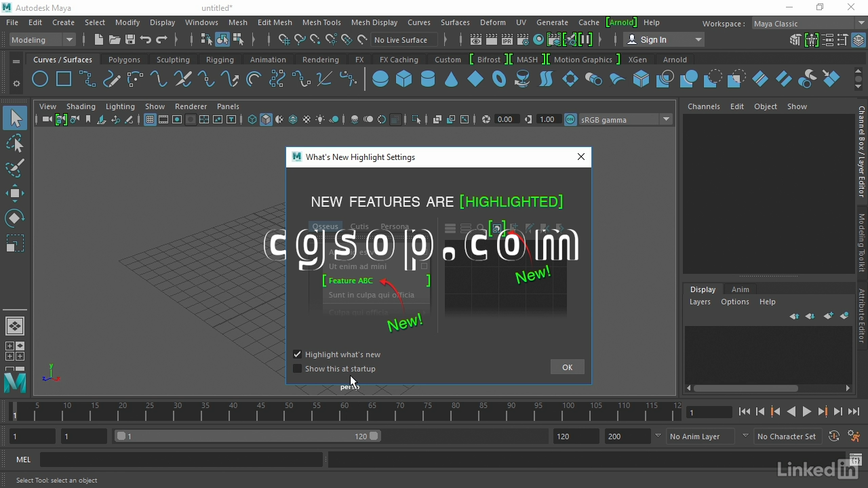Choose the Paint Selection tool
This screenshot has width=868, height=488.
point(15,168)
